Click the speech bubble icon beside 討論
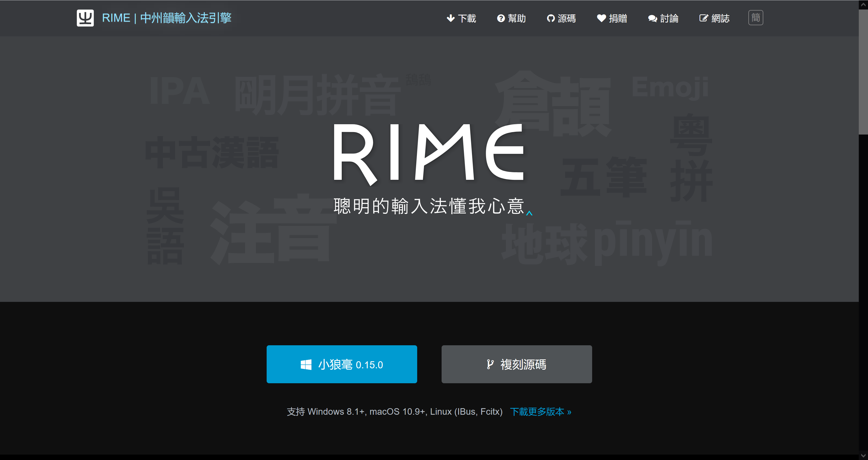The image size is (868, 460). [x=652, y=18]
